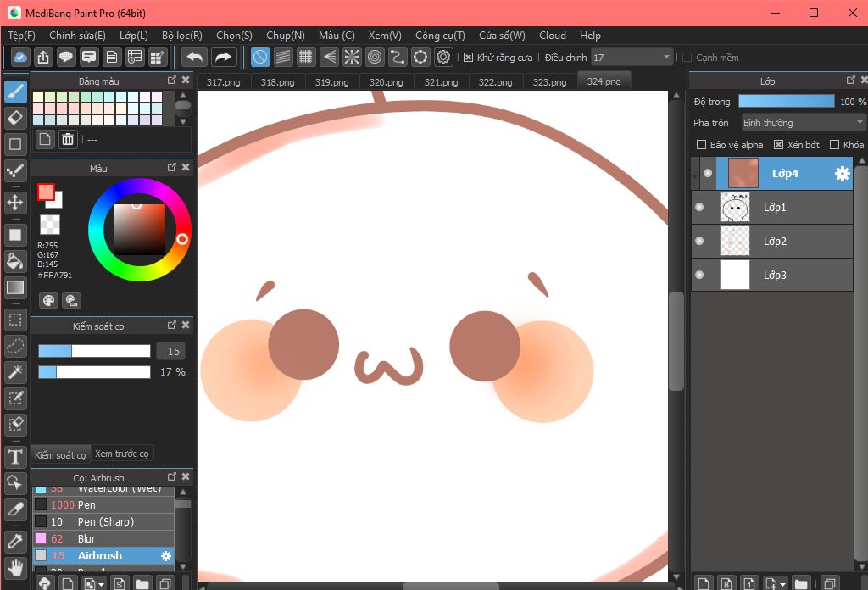Open the Cửa sổ(W) menu
868x590 pixels.
(x=502, y=36)
